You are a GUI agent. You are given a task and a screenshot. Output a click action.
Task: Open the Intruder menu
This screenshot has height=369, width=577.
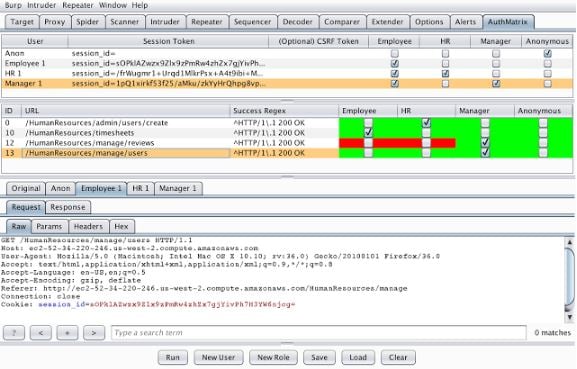coord(42,6)
